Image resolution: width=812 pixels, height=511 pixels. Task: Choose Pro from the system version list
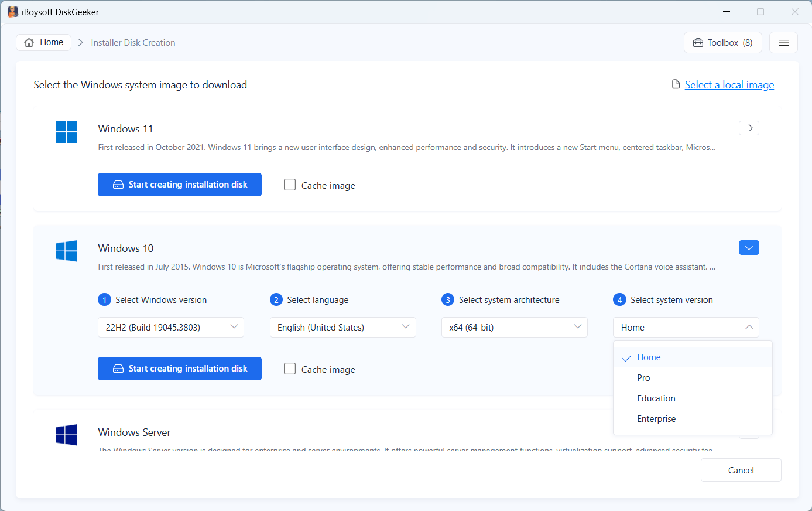(693, 378)
